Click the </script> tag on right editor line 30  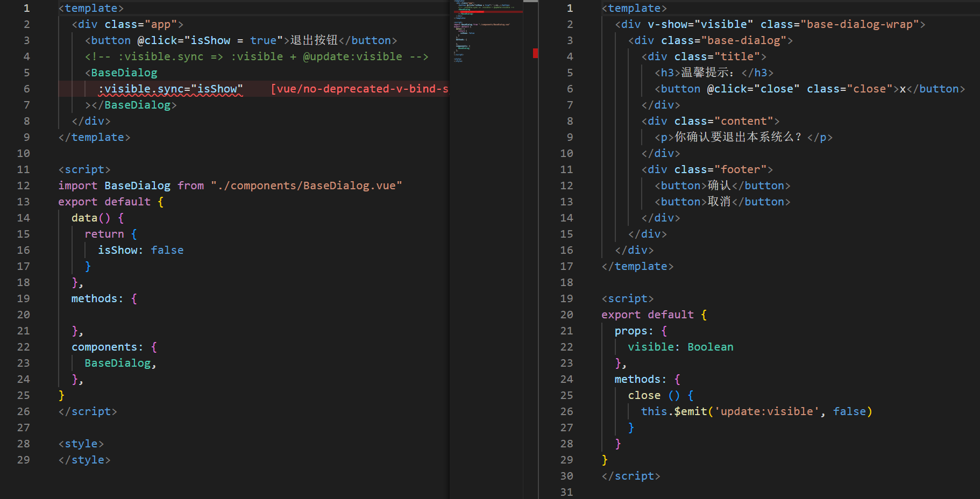click(631, 476)
